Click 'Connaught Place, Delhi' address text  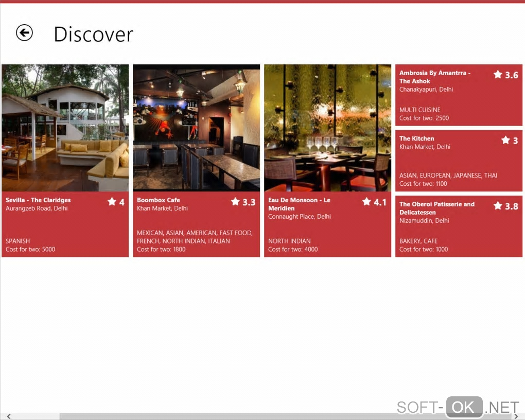(x=300, y=217)
